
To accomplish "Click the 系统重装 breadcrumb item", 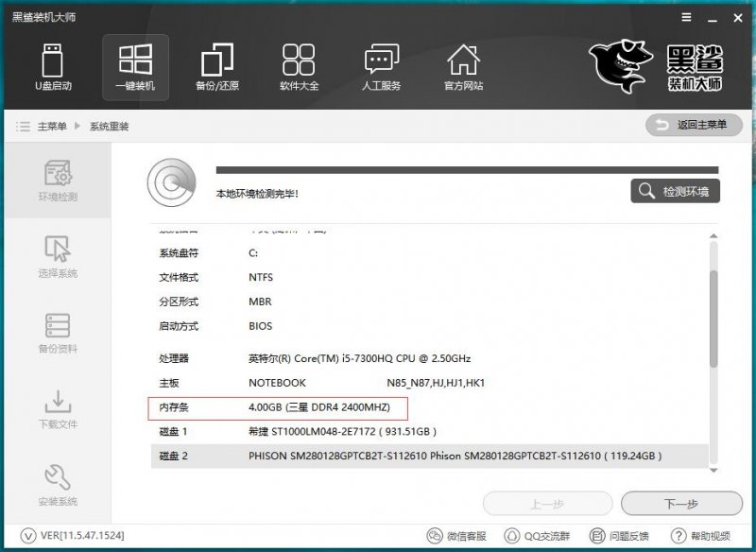I will point(109,127).
